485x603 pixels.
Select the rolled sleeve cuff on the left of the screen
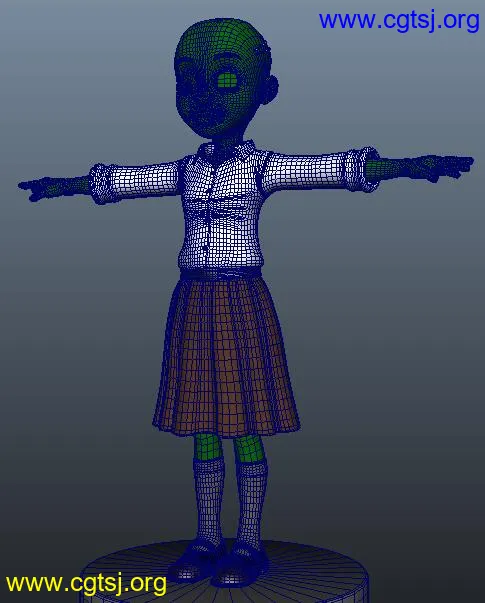tap(99, 183)
